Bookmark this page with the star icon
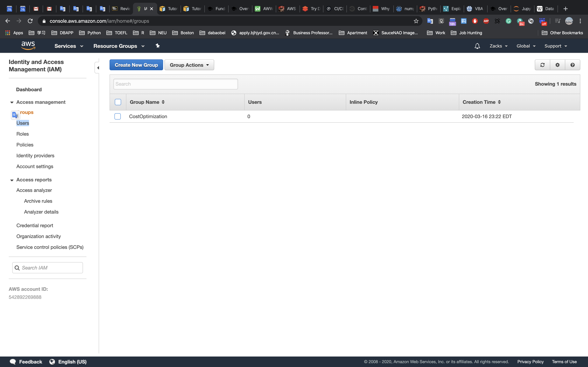Viewport: 588px width, 367px height. pyautogui.click(x=416, y=21)
